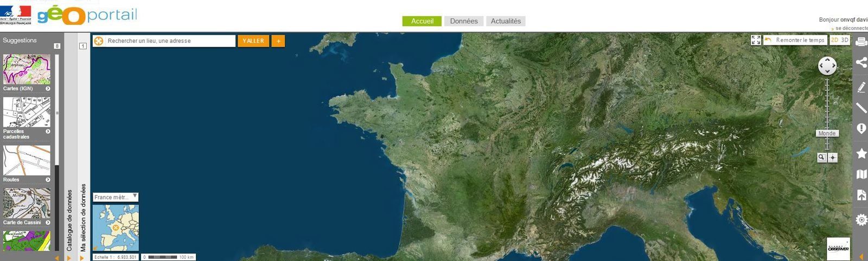Switch to the Actualités tab

click(506, 21)
